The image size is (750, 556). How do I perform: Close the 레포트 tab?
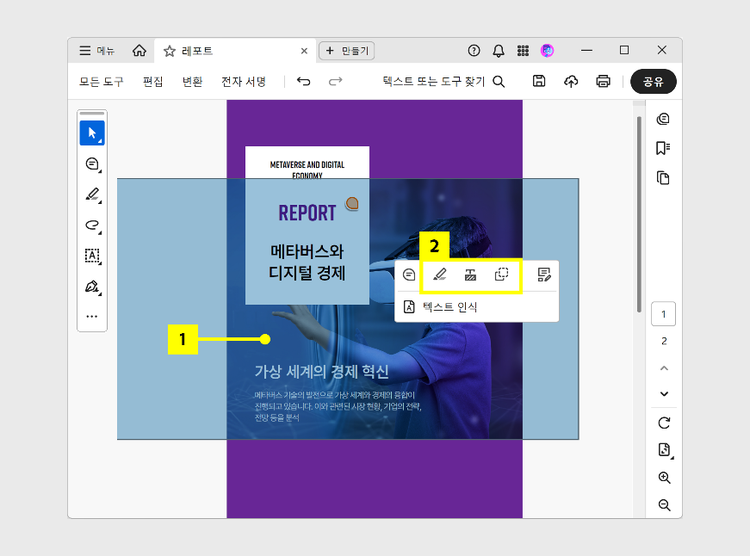point(304,51)
